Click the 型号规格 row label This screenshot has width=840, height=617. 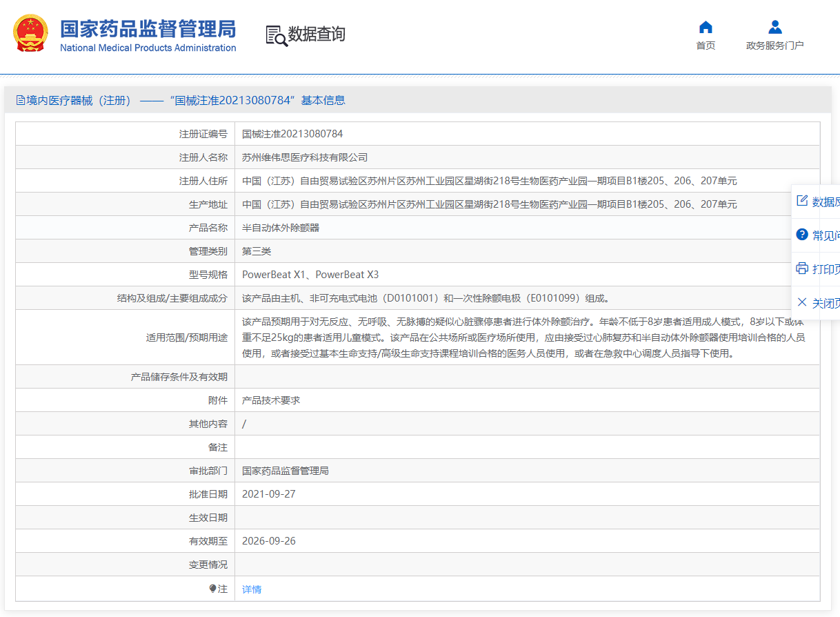click(x=208, y=275)
